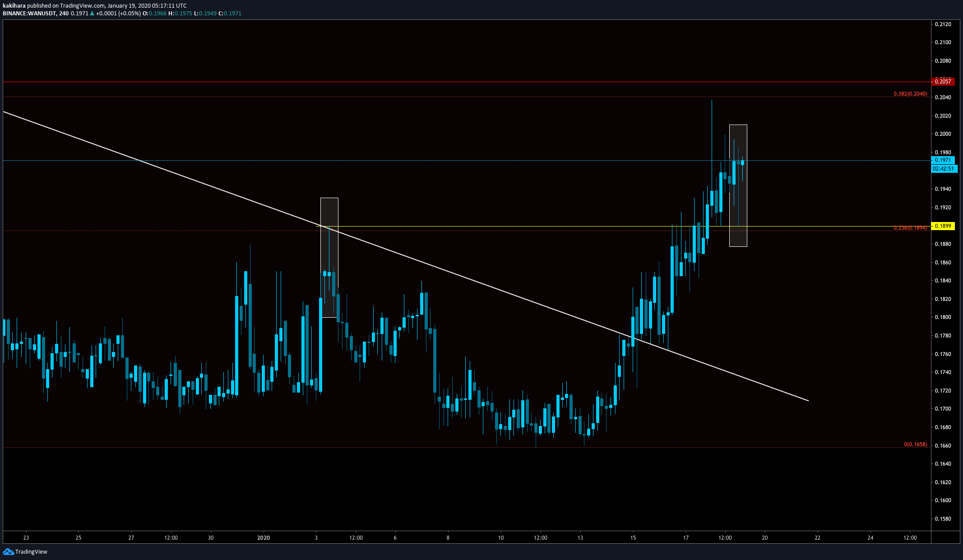Image resolution: width=963 pixels, height=560 pixels.
Task: Click the 24 date label on time axis
Action: (870, 538)
